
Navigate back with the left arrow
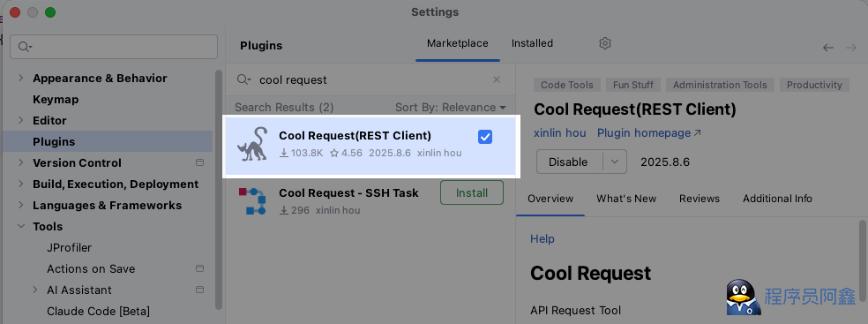click(x=828, y=48)
